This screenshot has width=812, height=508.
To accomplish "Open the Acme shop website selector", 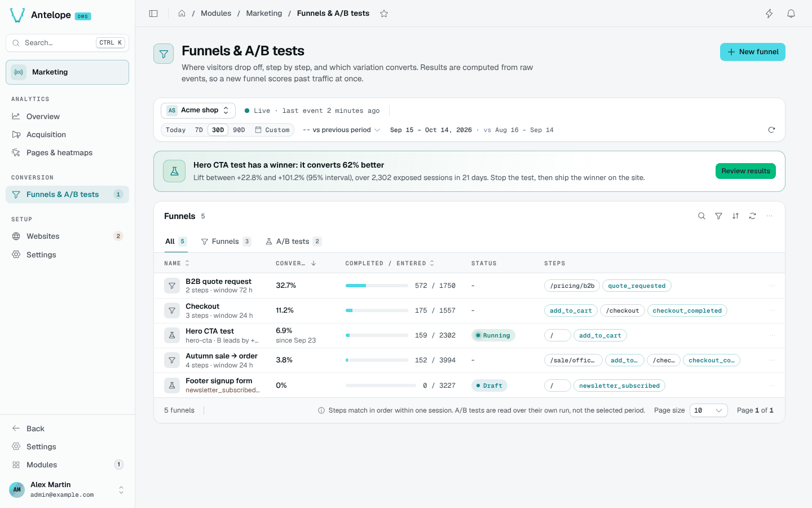I will tap(198, 111).
